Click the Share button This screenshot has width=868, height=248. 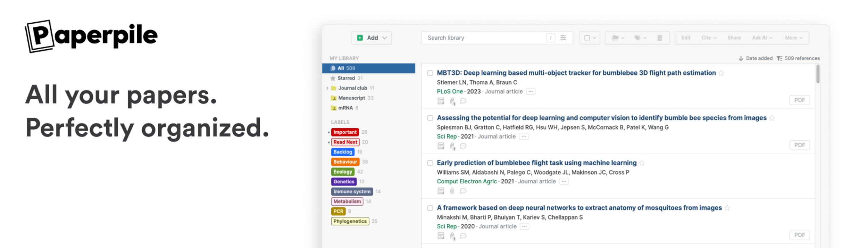[x=734, y=38]
